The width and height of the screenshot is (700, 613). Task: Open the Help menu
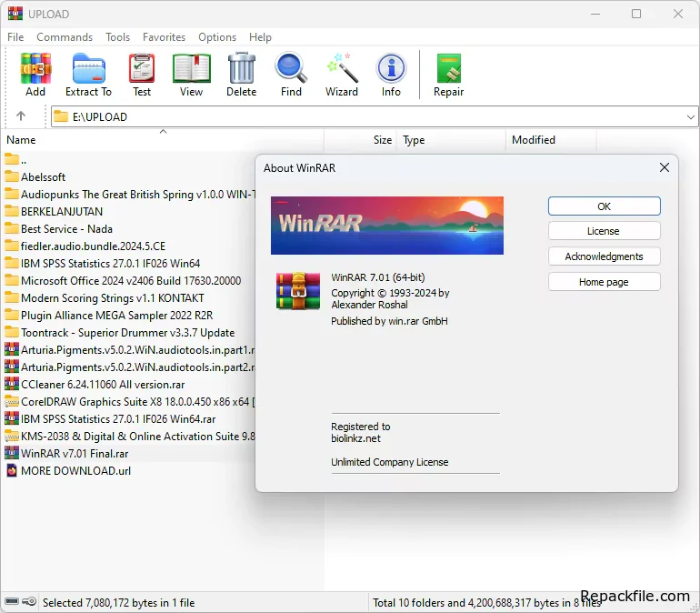pyautogui.click(x=260, y=37)
